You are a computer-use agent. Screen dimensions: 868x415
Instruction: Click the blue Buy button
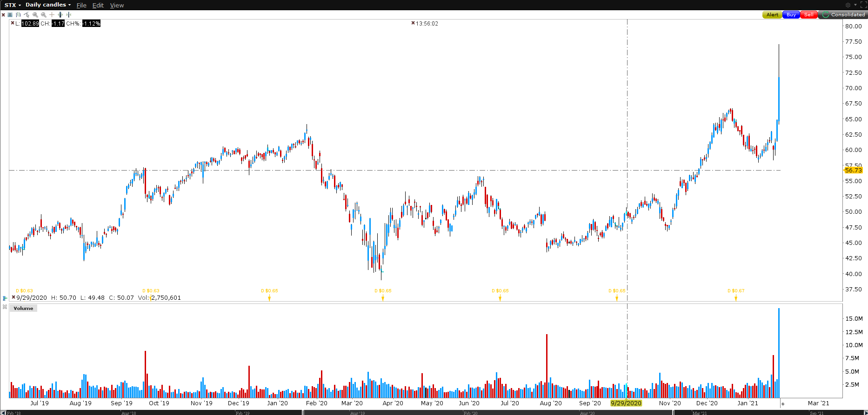pos(791,15)
